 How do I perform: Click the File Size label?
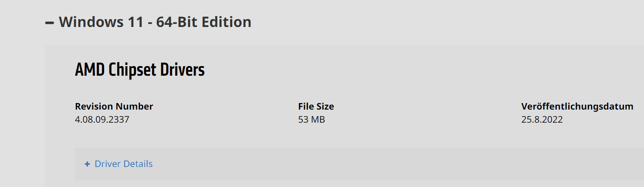coord(316,107)
